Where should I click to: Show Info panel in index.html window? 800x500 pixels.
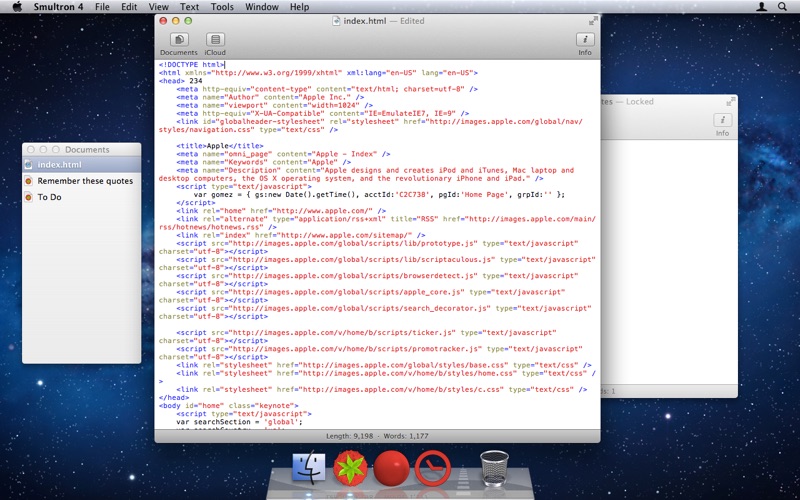585,44
